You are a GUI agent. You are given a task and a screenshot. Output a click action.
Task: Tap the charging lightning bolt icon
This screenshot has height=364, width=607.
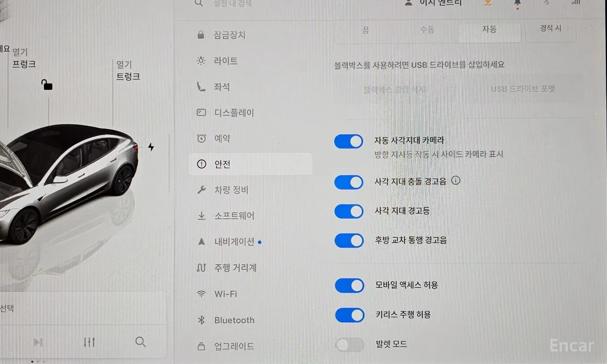point(151,147)
